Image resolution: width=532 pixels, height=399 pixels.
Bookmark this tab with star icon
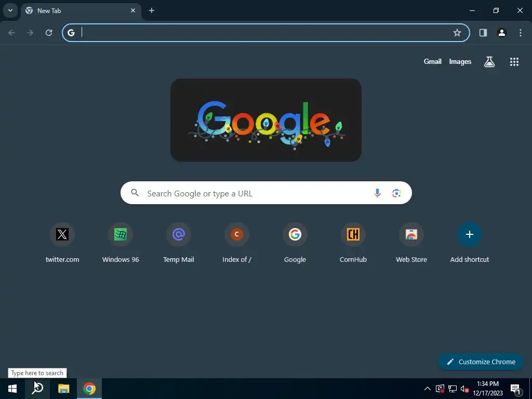pyautogui.click(x=457, y=33)
